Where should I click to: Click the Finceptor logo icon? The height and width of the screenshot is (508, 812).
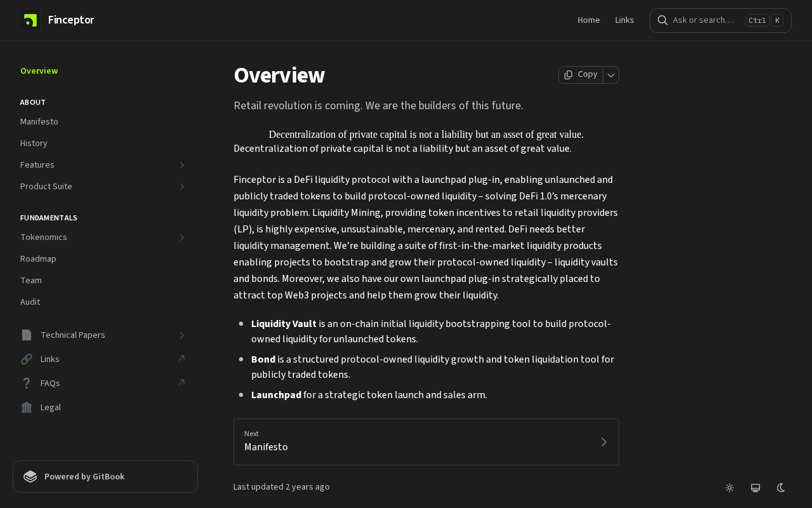[x=30, y=20]
